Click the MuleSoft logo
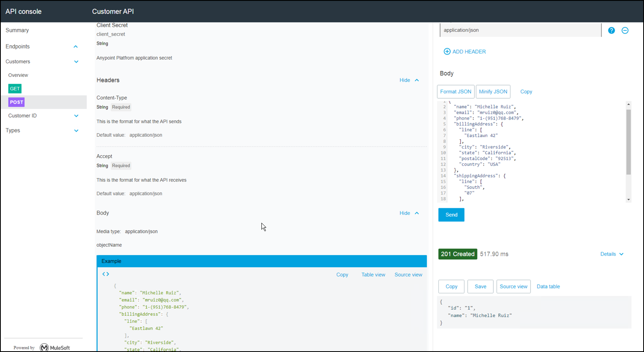The height and width of the screenshot is (352, 644). [x=55, y=348]
